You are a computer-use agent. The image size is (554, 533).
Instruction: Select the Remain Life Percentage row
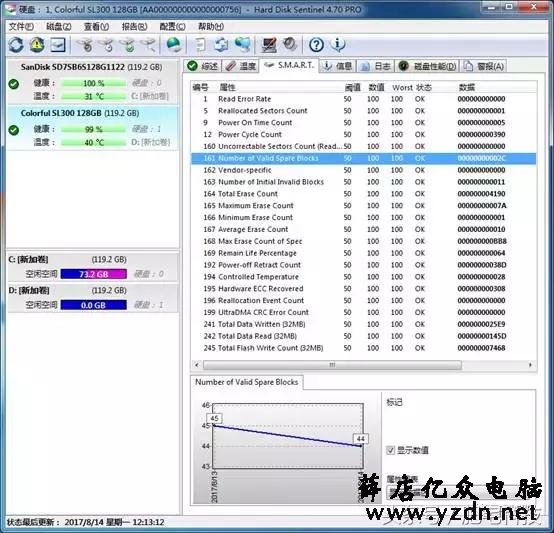[364, 253]
